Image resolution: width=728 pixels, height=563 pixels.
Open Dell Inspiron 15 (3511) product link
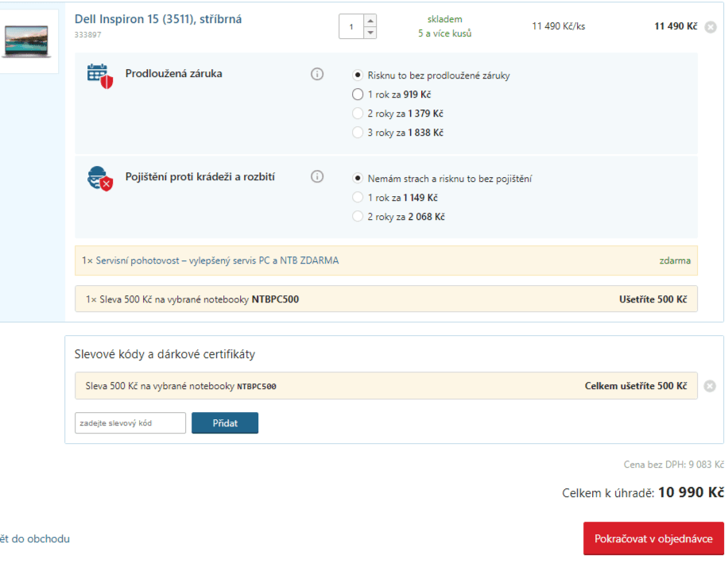tap(158, 19)
